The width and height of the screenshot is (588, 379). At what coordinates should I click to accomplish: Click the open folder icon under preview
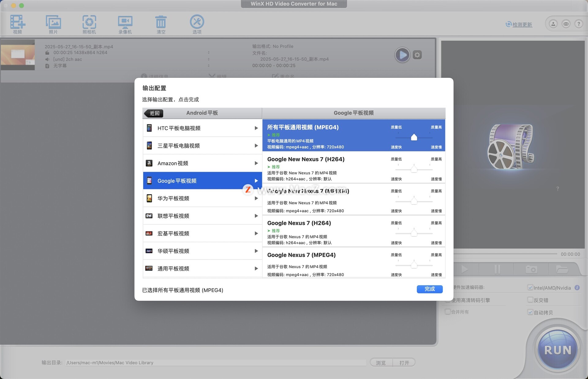coord(562,269)
